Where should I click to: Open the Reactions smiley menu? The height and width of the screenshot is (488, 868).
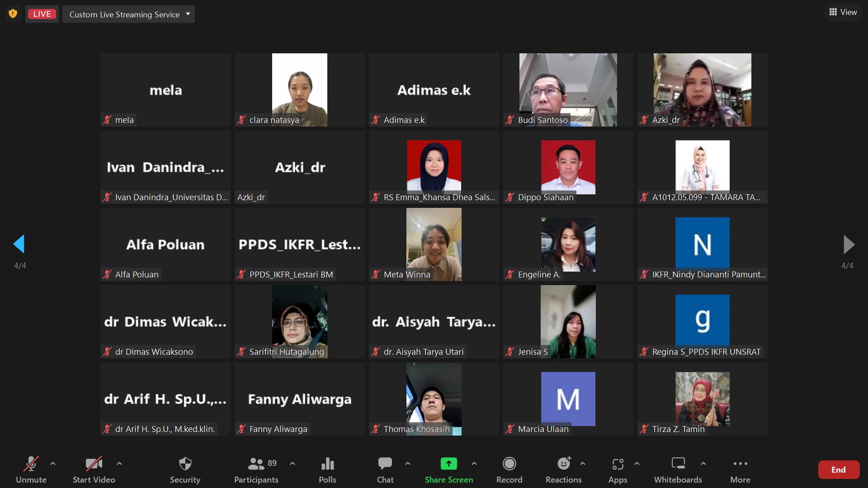click(x=564, y=470)
